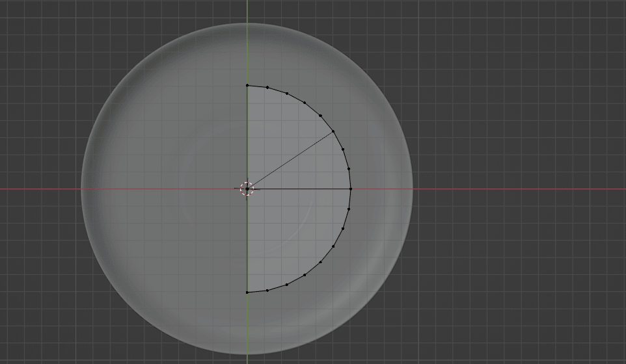Select arc vertex just below the rightmost vertex

(349, 209)
